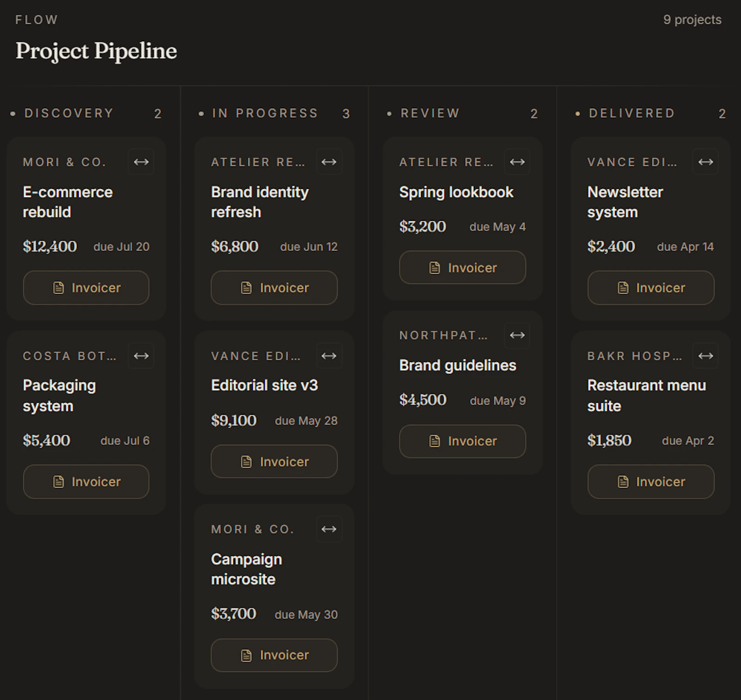The image size is (741, 700).
Task: Open the Restaurant menu suite project title
Action: point(647,395)
